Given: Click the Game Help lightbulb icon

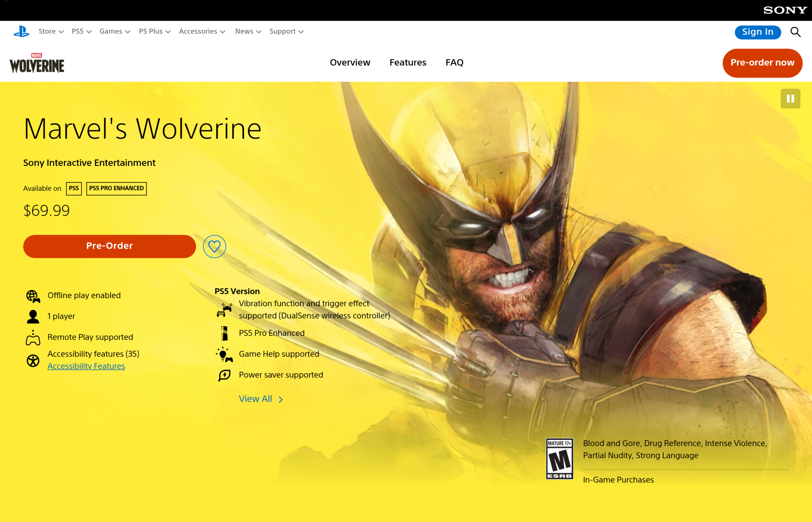Looking at the screenshot, I should tap(224, 355).
